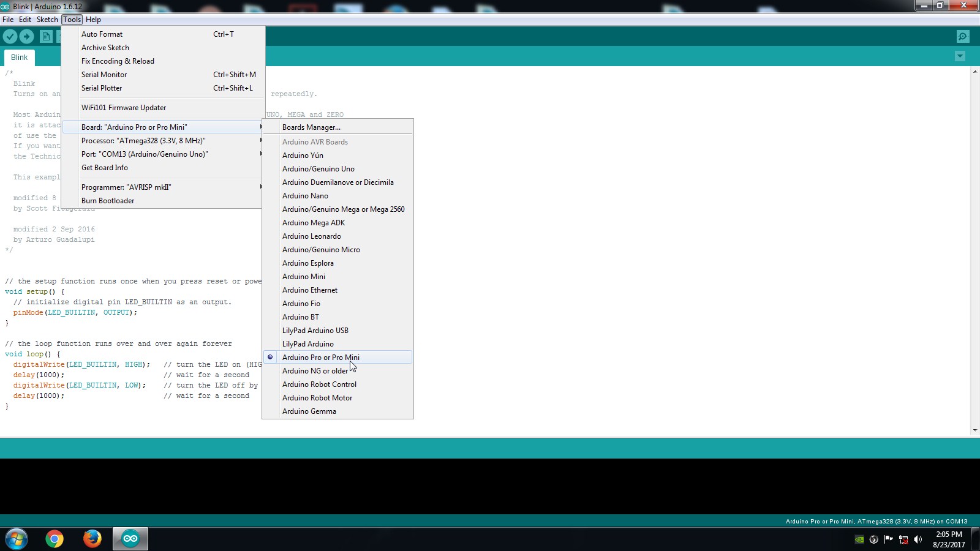Select Archive Sketch menu entry
Image resolution: width=980 pixels, height=551 pixels.
pyautogui.click(x=163, y=48)
